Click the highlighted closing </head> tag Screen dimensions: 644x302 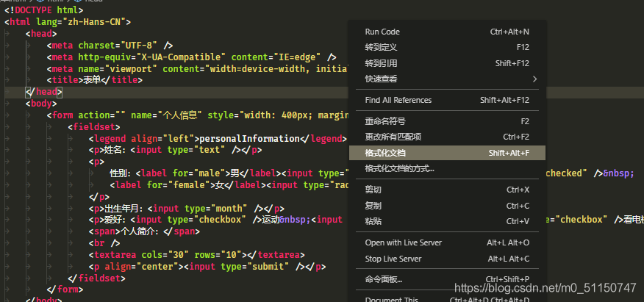[43, 92]
